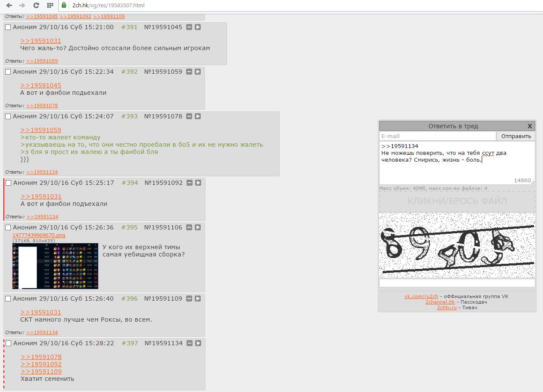Open the 2channel.hk link
Image resolution: width=543 pixels, height=392 pixels.
coord(440,302)
